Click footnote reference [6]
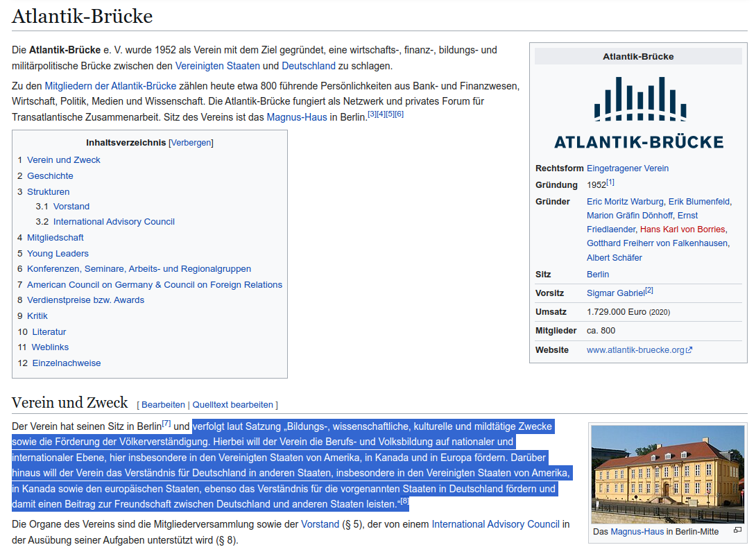Viewport: 756px width, 554px height. [400, 114]
